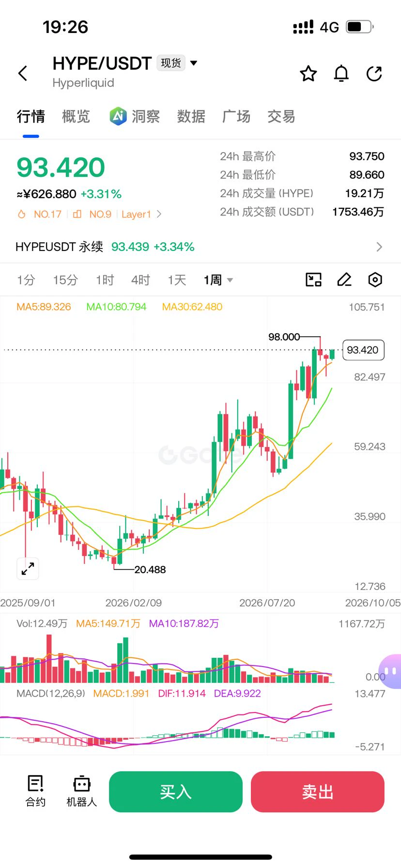Tap the 98.000 high price marker
The height and width of the screenshot is (868, 401).
(x=284, y=337)
